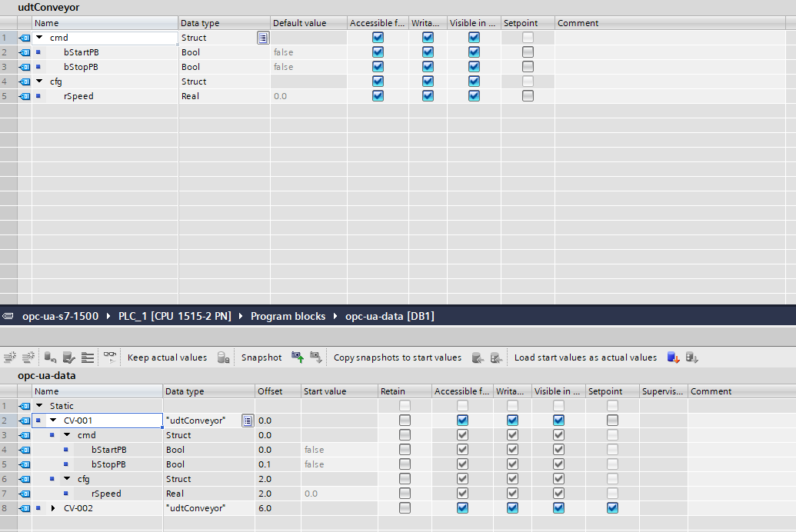Collapse cmd struct under CV-001
This screenshot has width=796, height=532.
(x=67, y=435)
